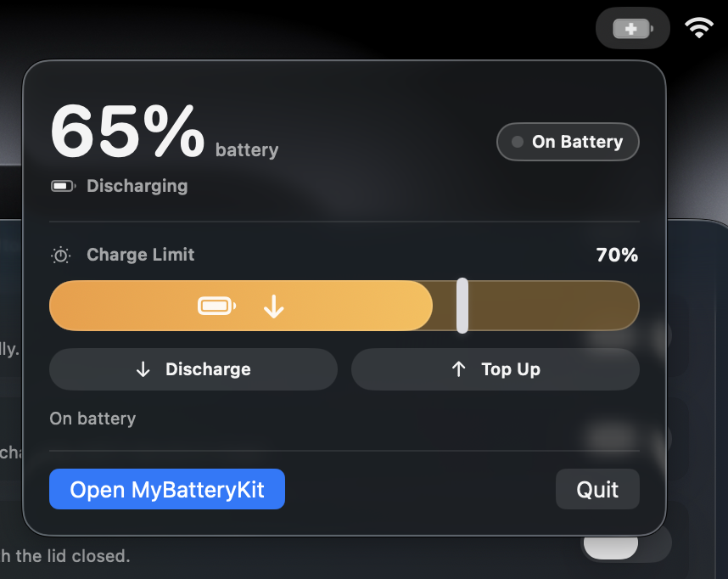The image size is (728, 579).
Task: Click the down arrow inside the orange slider
Action: tap(273, 306)
